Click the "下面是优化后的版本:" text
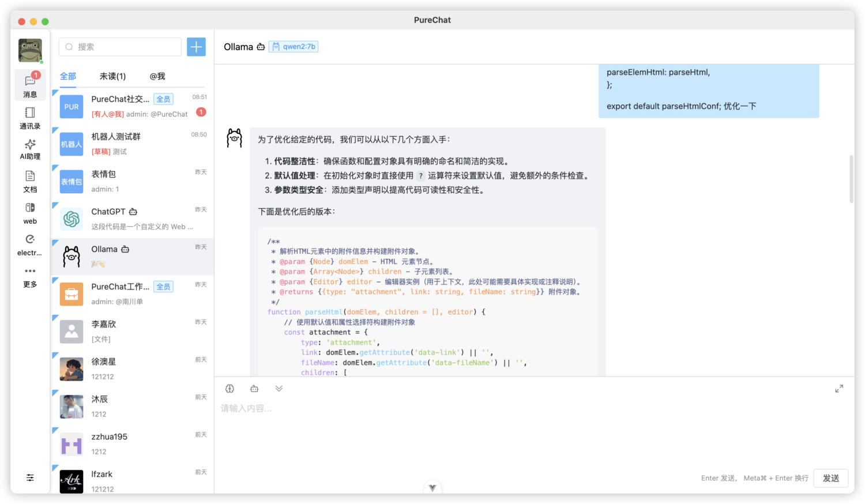 click(297, 212)
